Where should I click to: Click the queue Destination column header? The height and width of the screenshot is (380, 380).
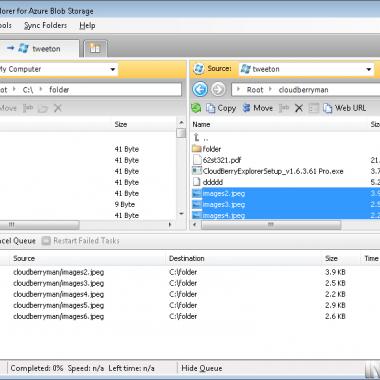(187, 258)
